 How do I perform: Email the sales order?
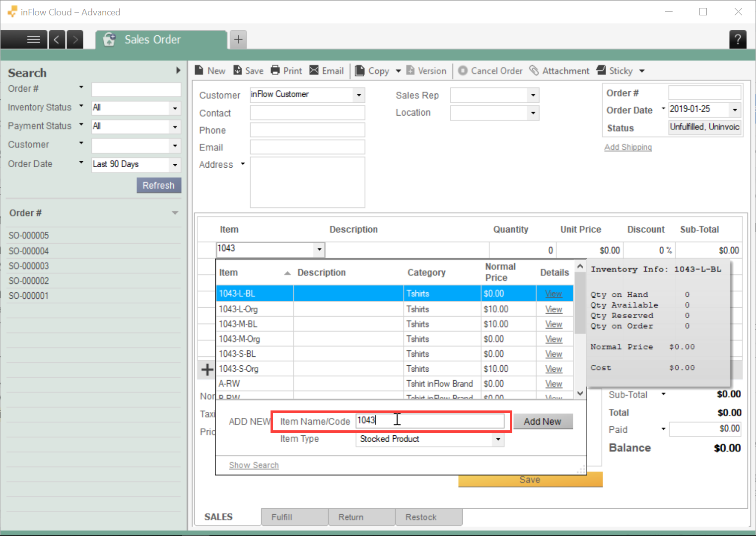pos(327,70)
